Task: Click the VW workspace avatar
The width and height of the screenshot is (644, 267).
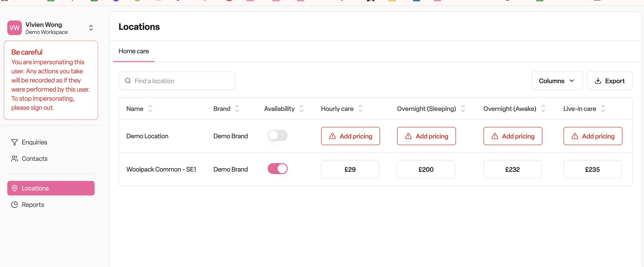Action: (x=15, y=28)
